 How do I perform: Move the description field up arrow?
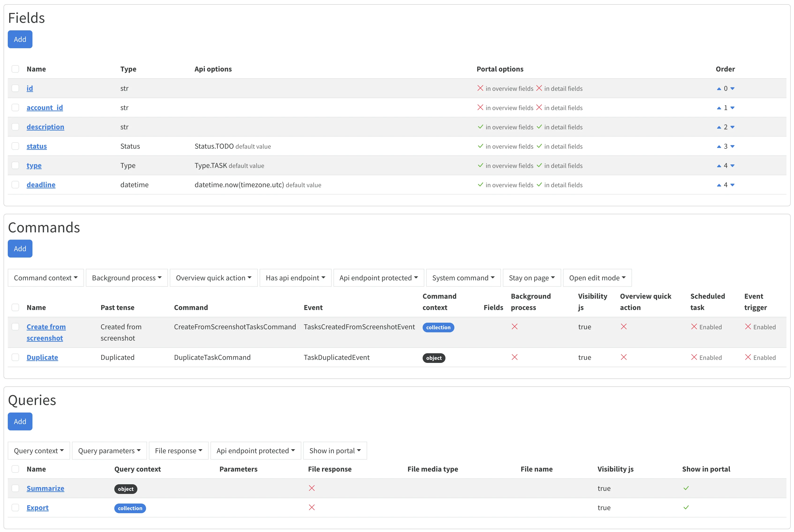[x=719, y=127]
